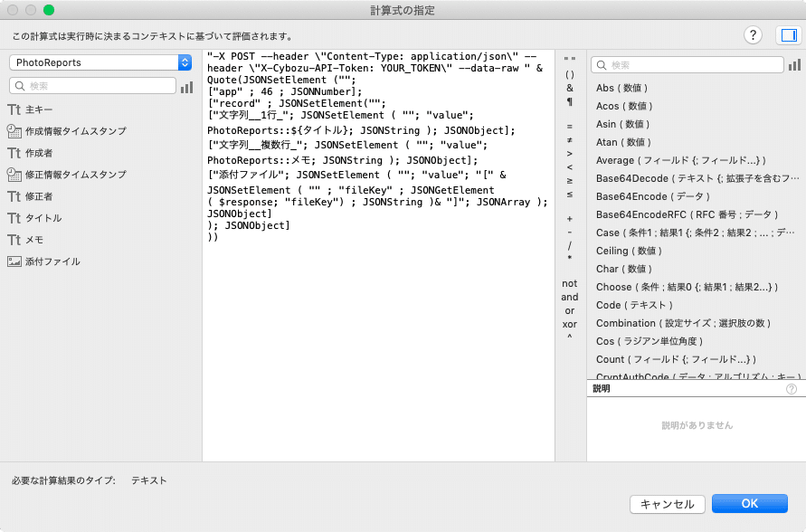Insert the multiplication asterisk operator

pyautogui.click(x=570, y=258)
